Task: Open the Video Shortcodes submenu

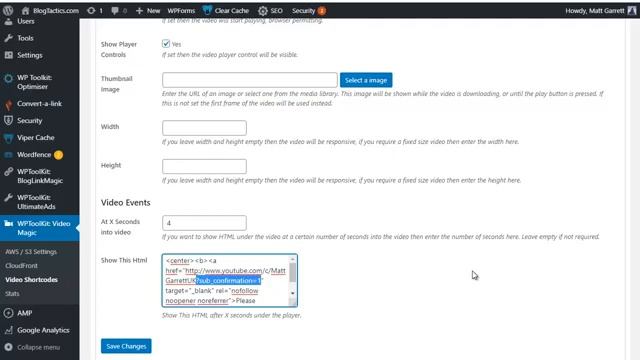Action: pos(31,280)
